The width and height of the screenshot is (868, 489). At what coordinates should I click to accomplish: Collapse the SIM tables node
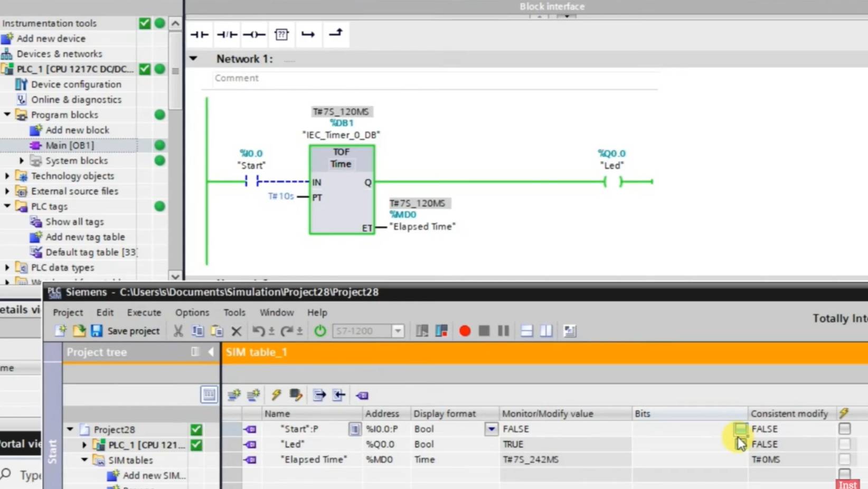pyautogui.click(x=84, y=460)
